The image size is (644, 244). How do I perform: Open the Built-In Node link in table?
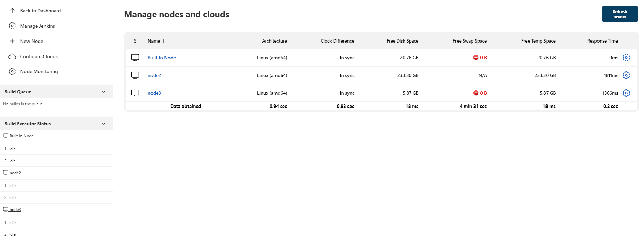[x=162, y=58]
